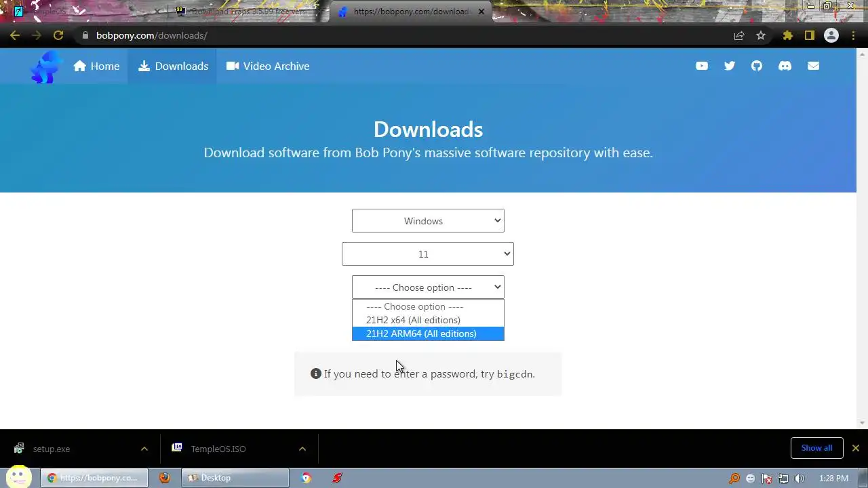
Task: Click the 'Downloads' page heading
Action: [428, 129]
